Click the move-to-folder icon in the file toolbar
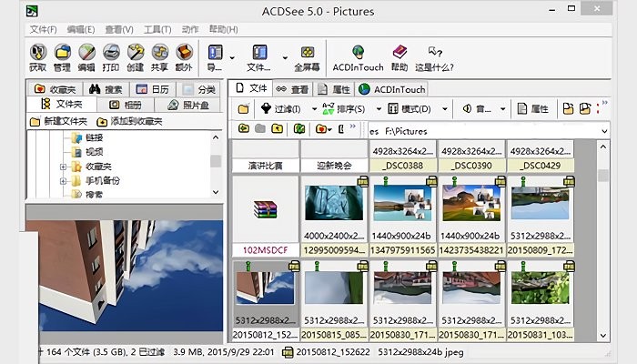This screenshot has height=364, width=637. (x=585, y=108)
